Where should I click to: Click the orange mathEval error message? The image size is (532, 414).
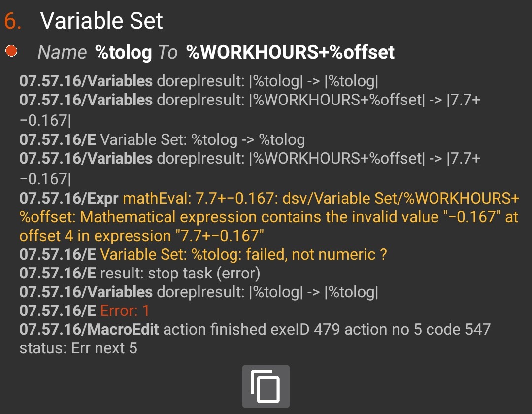(320, 198)
